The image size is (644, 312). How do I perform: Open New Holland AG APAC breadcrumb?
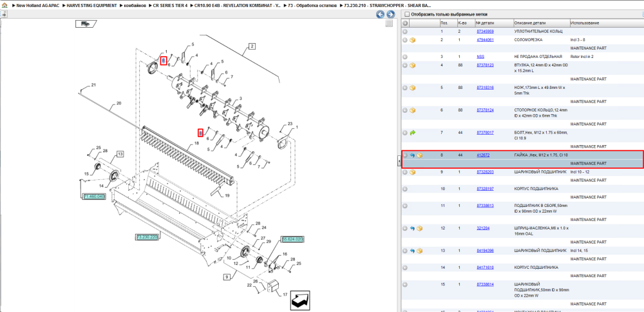pos(39,6)
